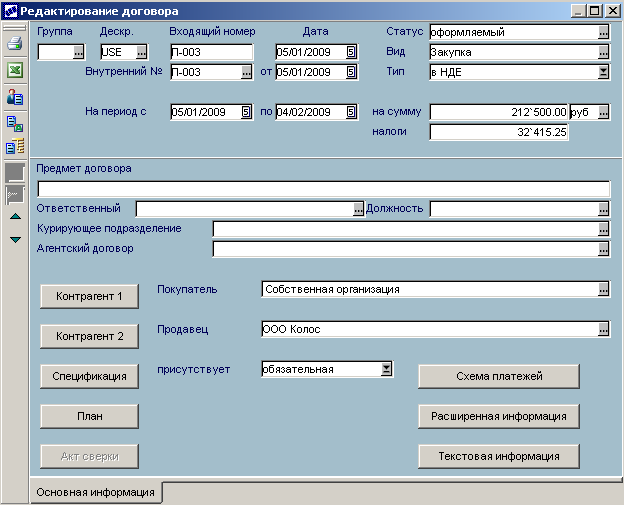The width and height of the screenshot is (624, 505).
Task: Open Должность lookup ellipsis button
Action: 603,209
